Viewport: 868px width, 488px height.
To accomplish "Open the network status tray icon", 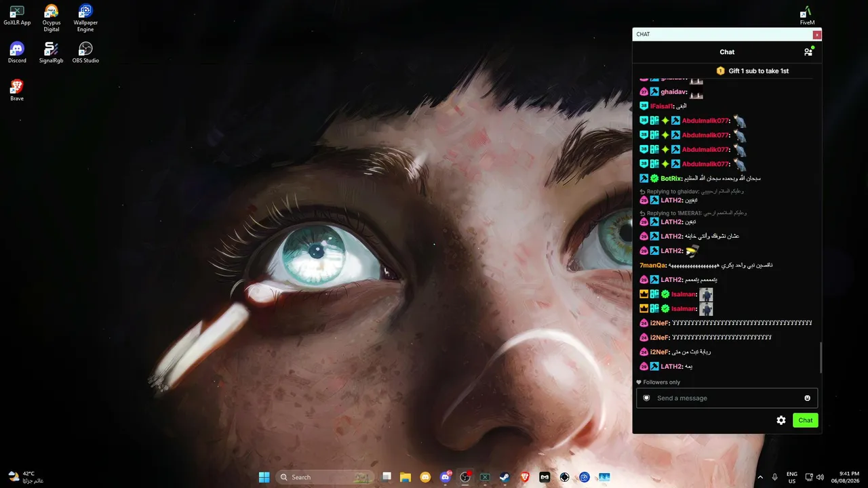I will (809, 477).
